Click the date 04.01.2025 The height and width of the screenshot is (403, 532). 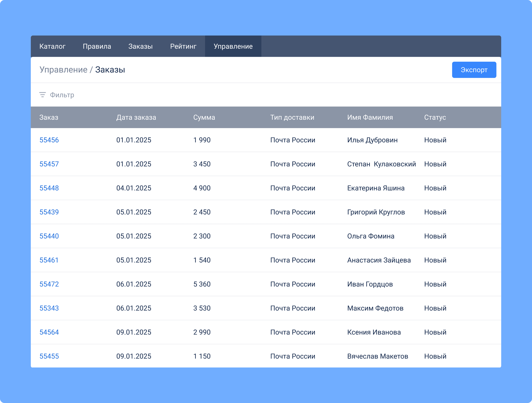click(134, 188)
